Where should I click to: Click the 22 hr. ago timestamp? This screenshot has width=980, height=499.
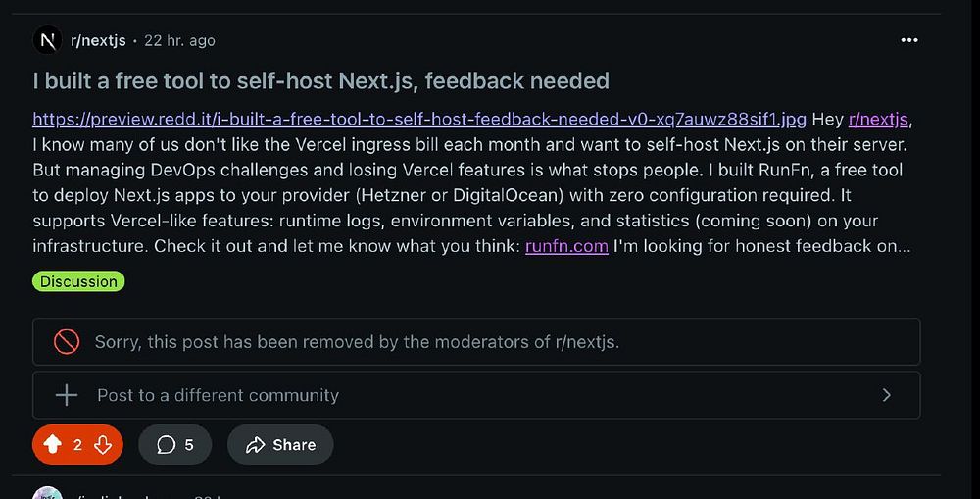click(x=179, y=40)
